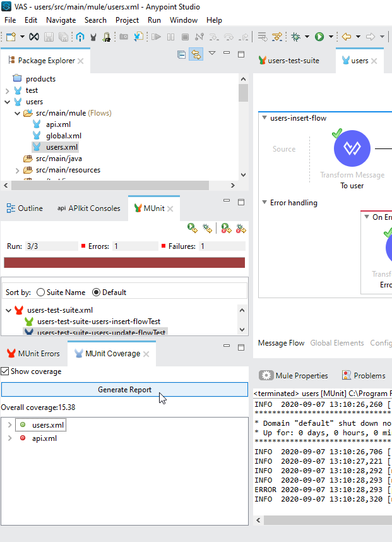Image resolution: width=392 pixels, height=542 pixels.
Task: Switch to the APIkit Consoles tab
Action: (89, 208)
